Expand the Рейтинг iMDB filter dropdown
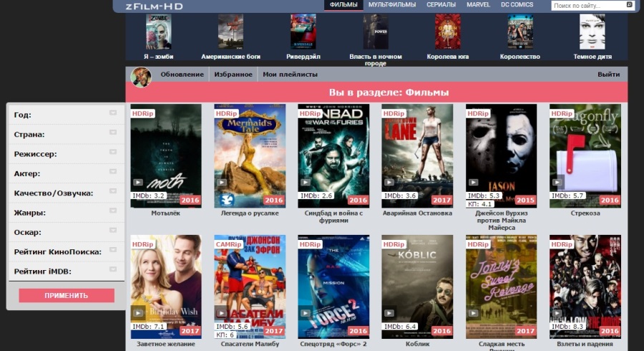Screen dimensions: 644x351 coord(113,269)
